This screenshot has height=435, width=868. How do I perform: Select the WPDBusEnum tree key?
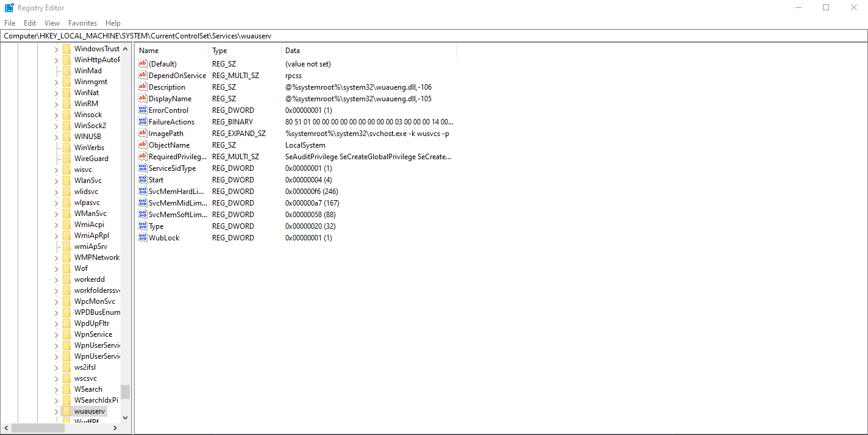point(96,312)
